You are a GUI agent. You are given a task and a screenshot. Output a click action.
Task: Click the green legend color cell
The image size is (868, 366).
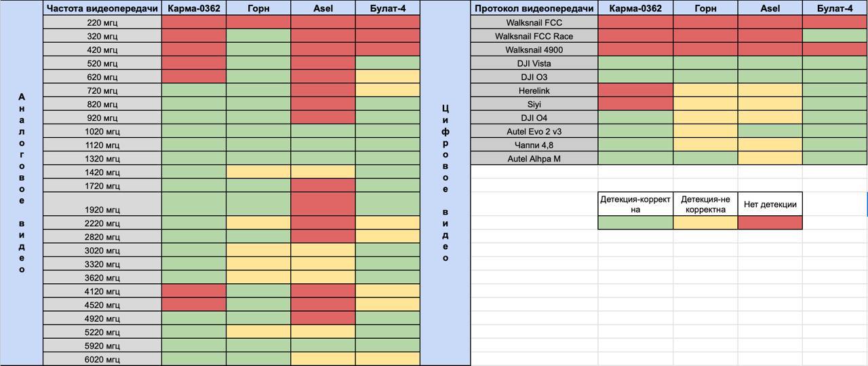coord(635,223)
